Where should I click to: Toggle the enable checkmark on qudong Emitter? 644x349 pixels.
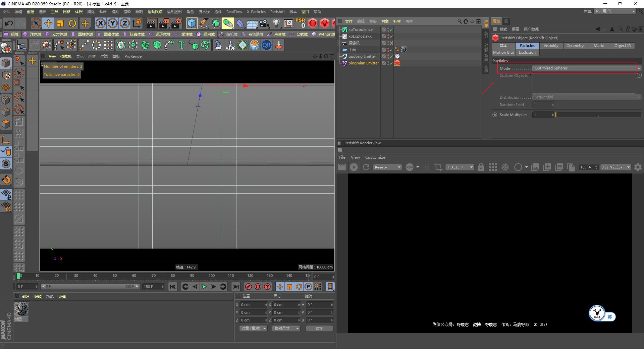tap(391, 56)
